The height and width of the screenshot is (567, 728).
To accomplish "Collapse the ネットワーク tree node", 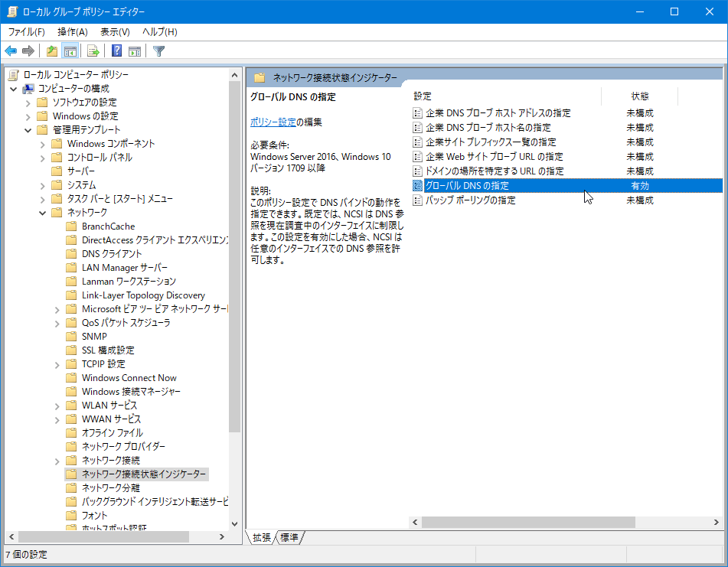I will [43, 213].
